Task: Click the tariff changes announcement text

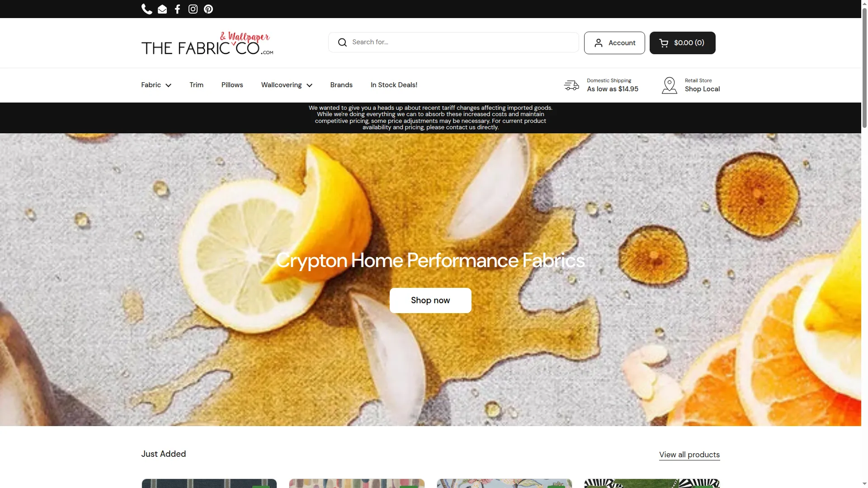Action: tap(430, 117)
